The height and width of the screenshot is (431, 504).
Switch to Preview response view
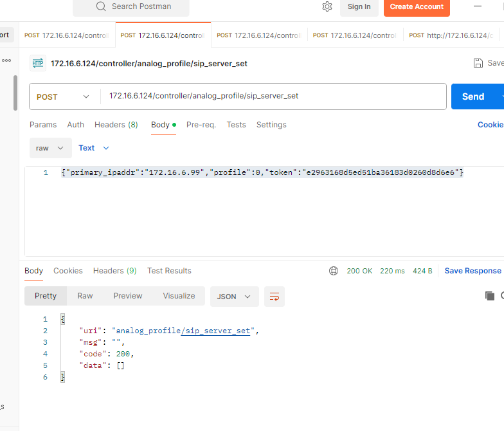coord(127,296)
